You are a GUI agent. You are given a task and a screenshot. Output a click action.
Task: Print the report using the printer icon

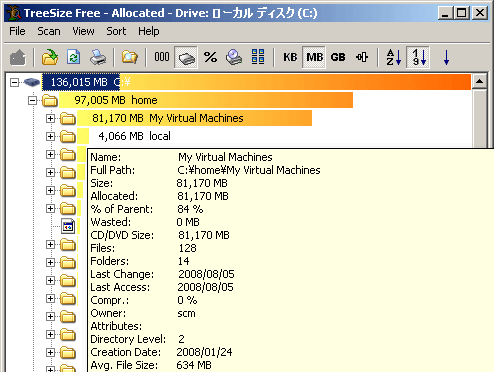coord(98,57)
